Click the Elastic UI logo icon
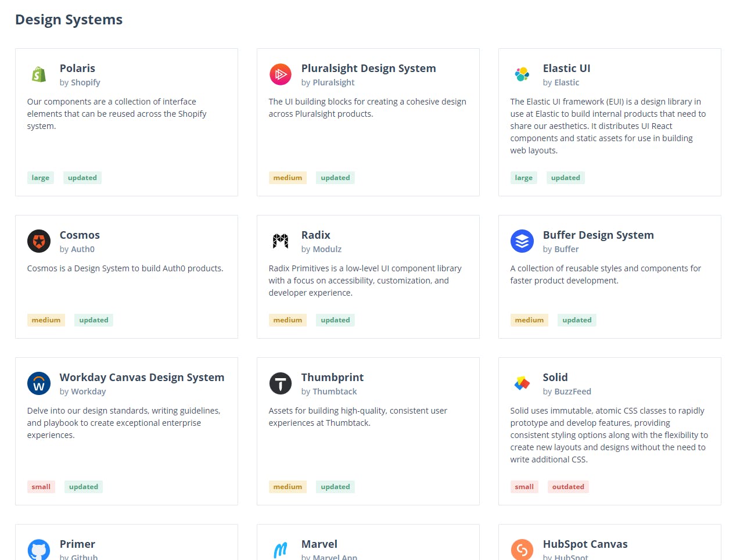Image resolution: width=740 pixels, height=560 pixels. point(522,74)
